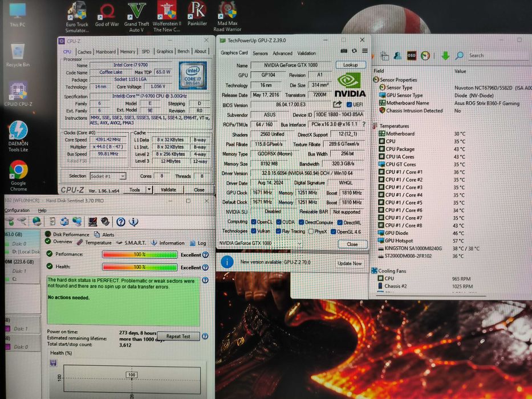Select the D: [Local Disk] entry in the disk list
Image resolution: width=532 pixels, height=399 pixels.
23,252
